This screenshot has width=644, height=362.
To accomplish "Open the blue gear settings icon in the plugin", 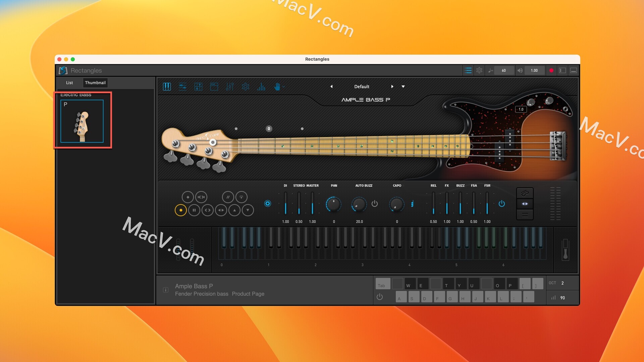I will [x=246, y=87].
